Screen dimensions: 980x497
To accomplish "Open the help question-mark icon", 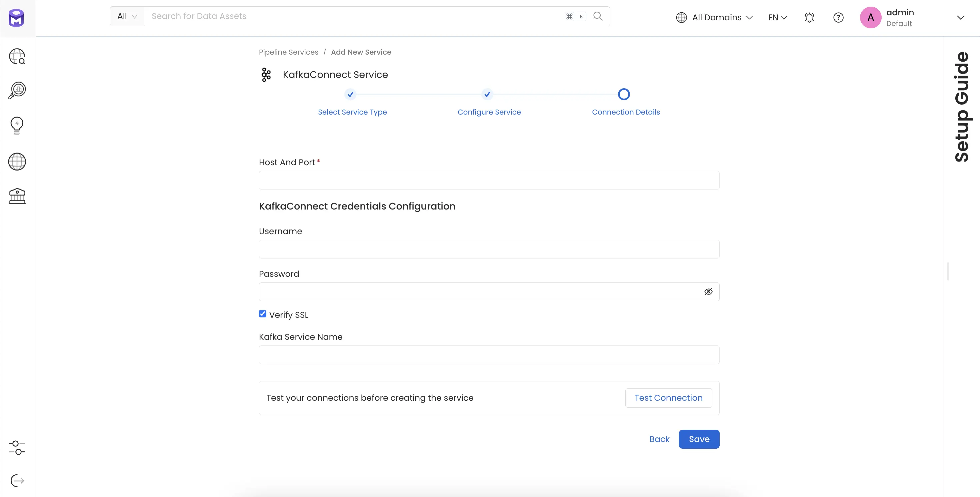I will (x=838, y=18).
